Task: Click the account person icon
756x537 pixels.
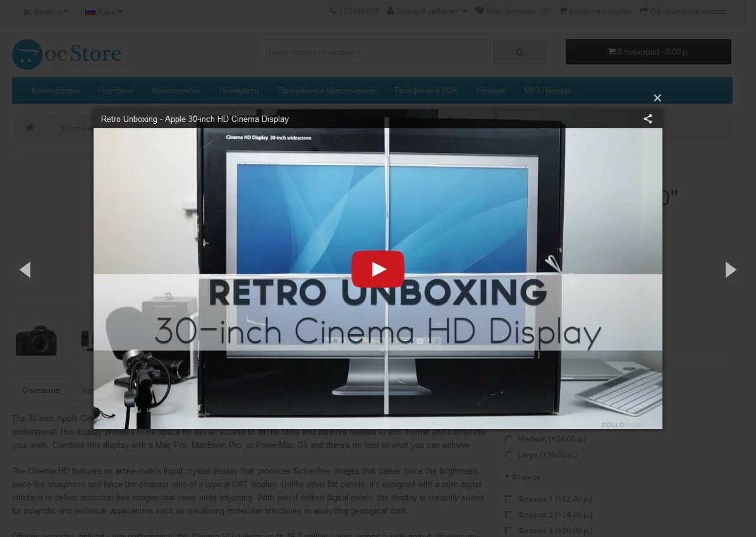Action: tap(390, 11)
